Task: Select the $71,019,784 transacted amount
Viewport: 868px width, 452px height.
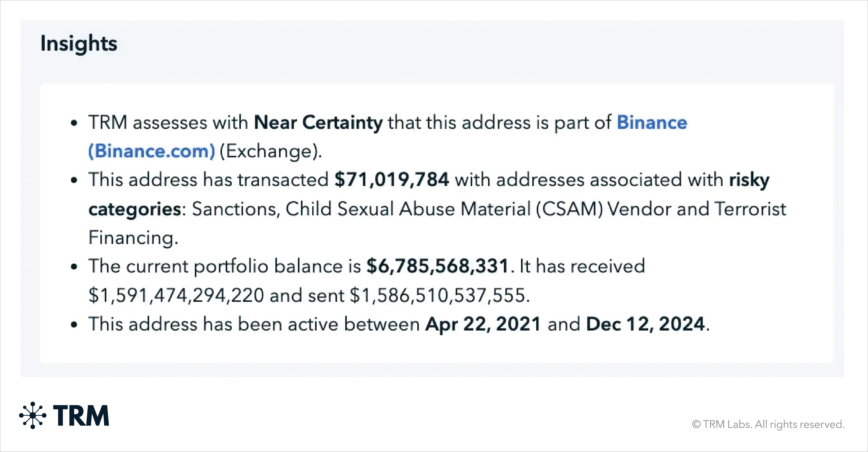Action: (x=391, y=179)
